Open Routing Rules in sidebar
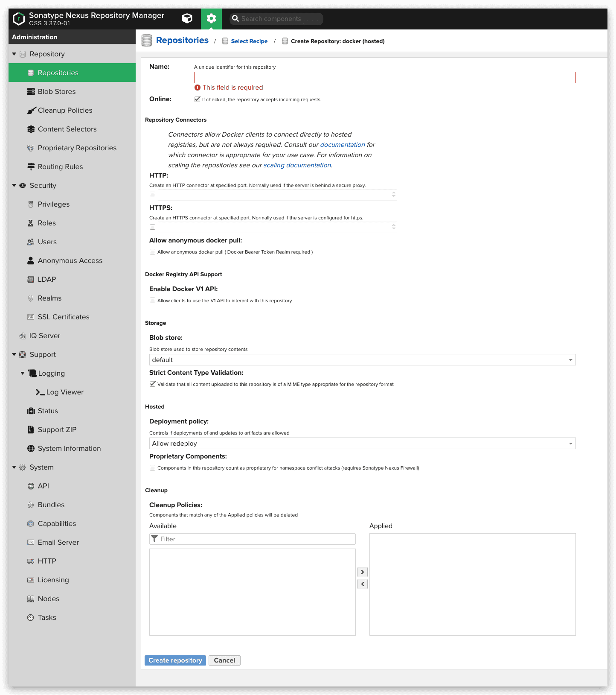This screenshot has width=616, height=695. click(60, 166)
